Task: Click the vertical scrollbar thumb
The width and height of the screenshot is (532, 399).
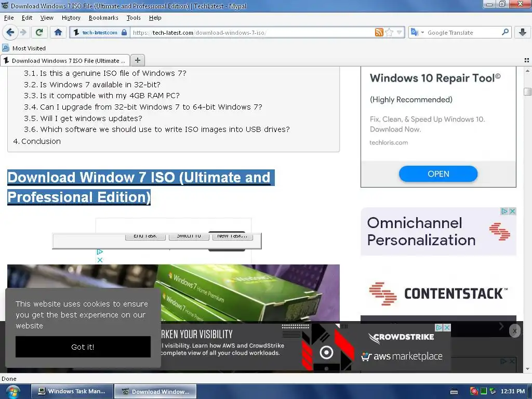Action: (528, 91)
